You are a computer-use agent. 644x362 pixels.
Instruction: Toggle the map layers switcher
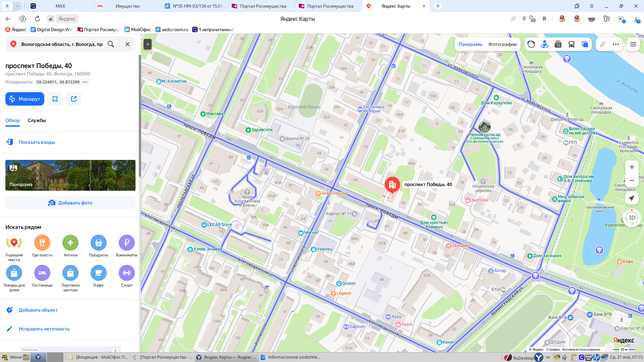point(585,44)
